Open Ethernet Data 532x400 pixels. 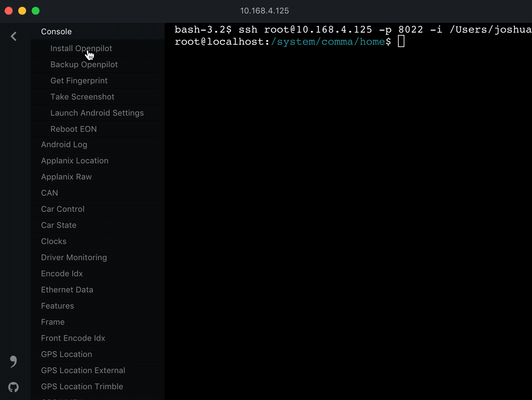click(x=97, y=290)
